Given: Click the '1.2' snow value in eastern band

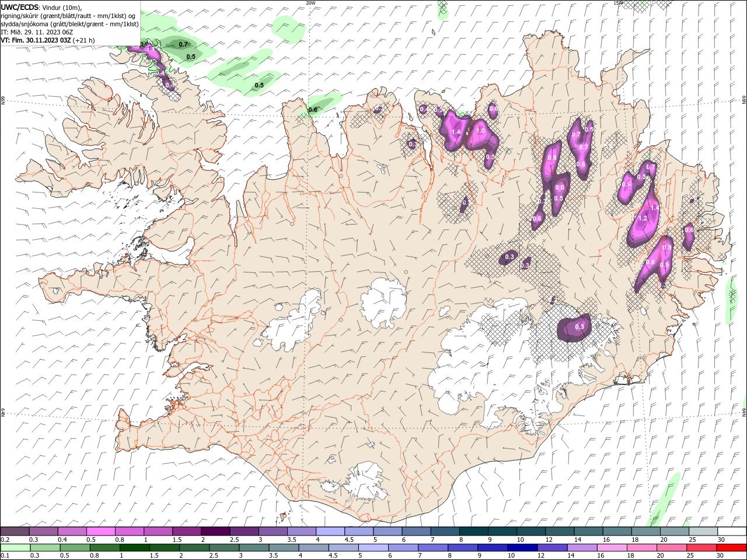Looking at the screenshot, I should tap(643, 218).
